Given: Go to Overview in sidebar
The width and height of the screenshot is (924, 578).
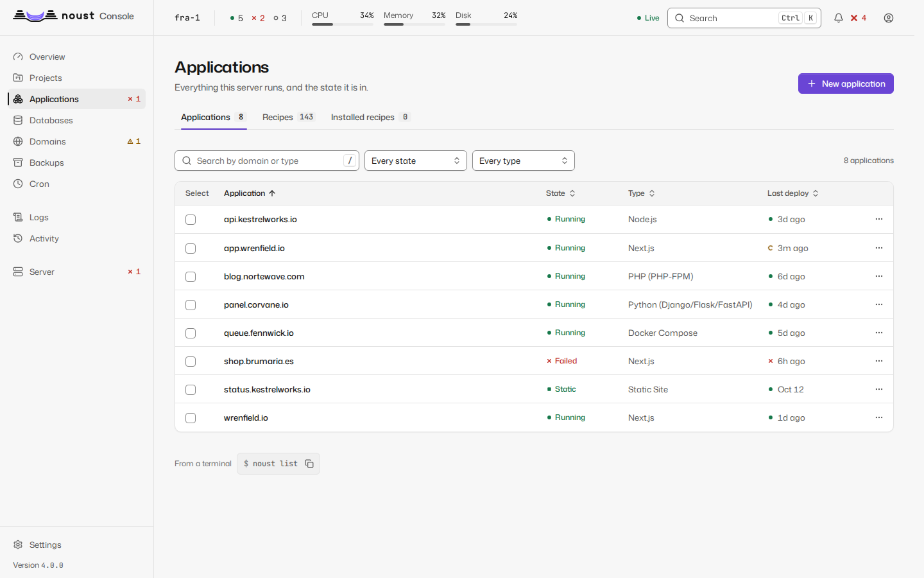Looking at the screenshot, I should 77,57.
